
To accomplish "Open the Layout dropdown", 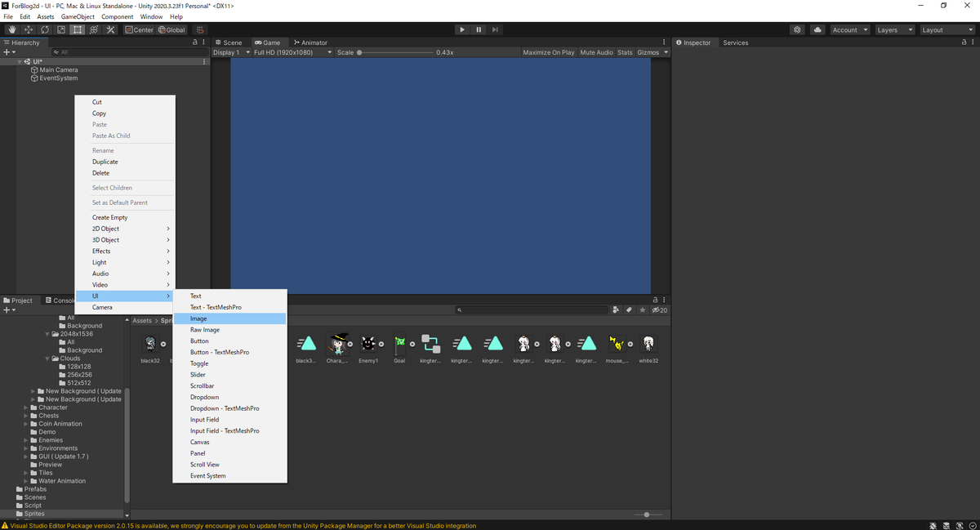I will click(947, 29).
